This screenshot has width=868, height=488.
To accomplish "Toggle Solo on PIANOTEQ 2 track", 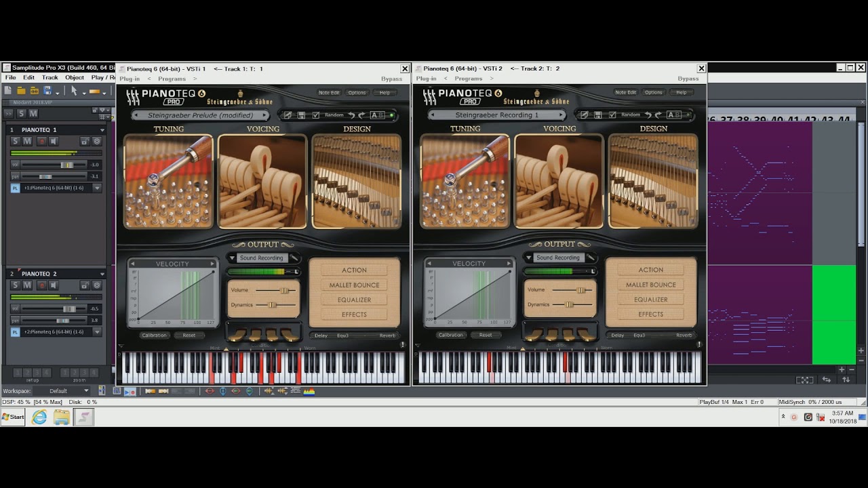I will pos(15,285).
